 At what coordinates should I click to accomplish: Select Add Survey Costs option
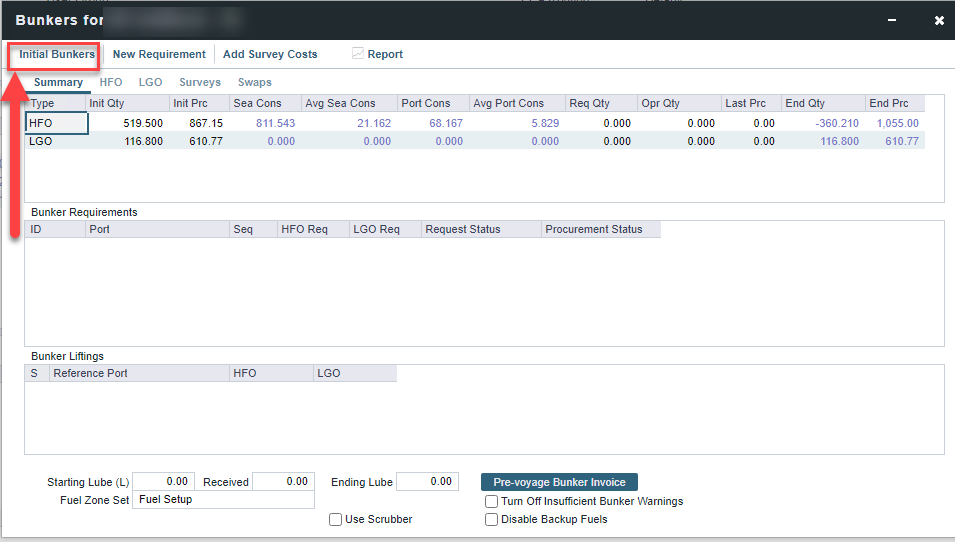[x=270, y=54]
